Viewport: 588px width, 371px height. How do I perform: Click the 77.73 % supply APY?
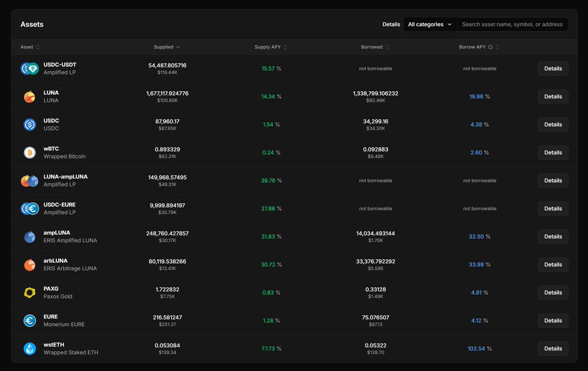[x=271, y=348]
